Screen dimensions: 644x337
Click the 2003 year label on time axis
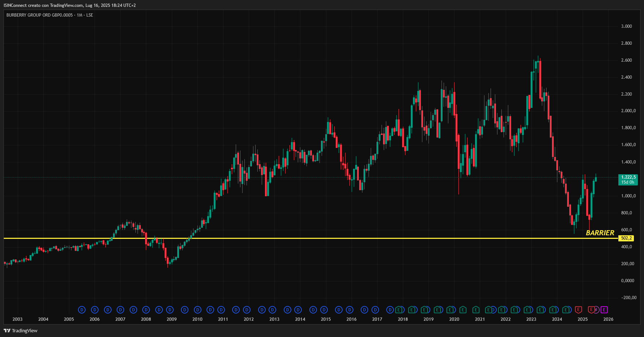click(17, 319)
